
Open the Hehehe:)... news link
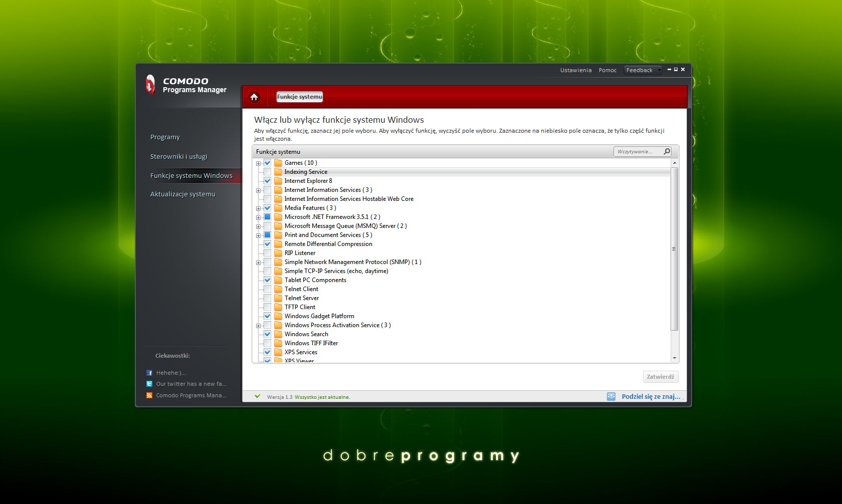[171, 373]
